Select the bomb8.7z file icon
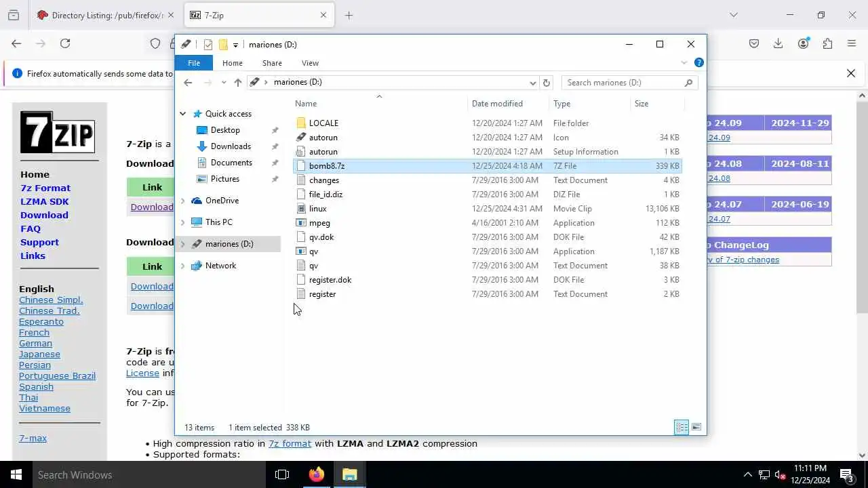Viewport: 868px width, 488px height. (x=302, y=165)
